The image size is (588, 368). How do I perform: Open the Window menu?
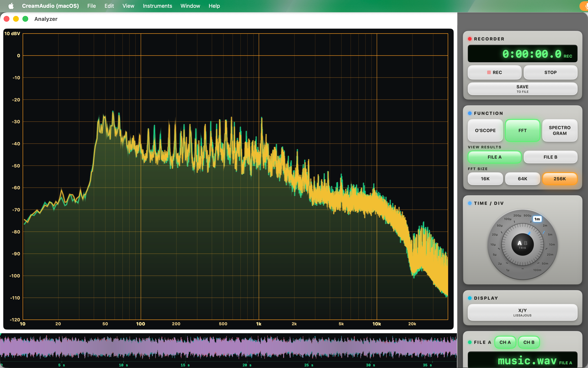coord(190,6)
